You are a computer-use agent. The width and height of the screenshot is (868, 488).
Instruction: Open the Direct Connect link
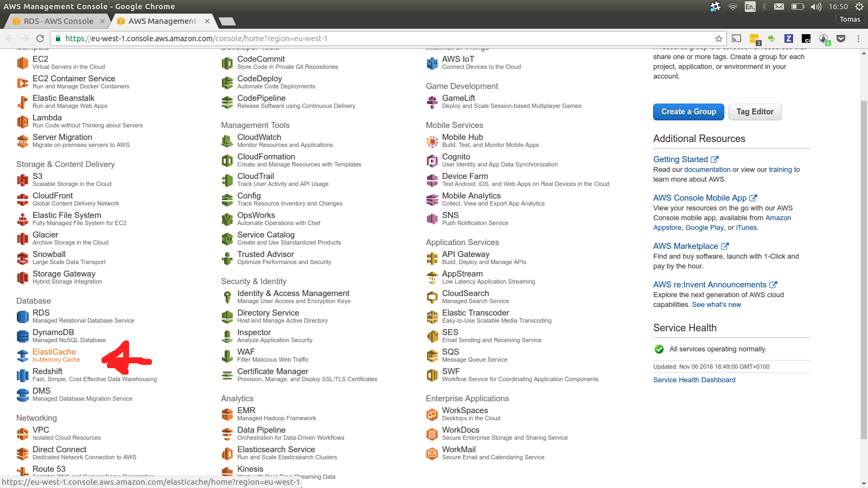click(59, 450)
